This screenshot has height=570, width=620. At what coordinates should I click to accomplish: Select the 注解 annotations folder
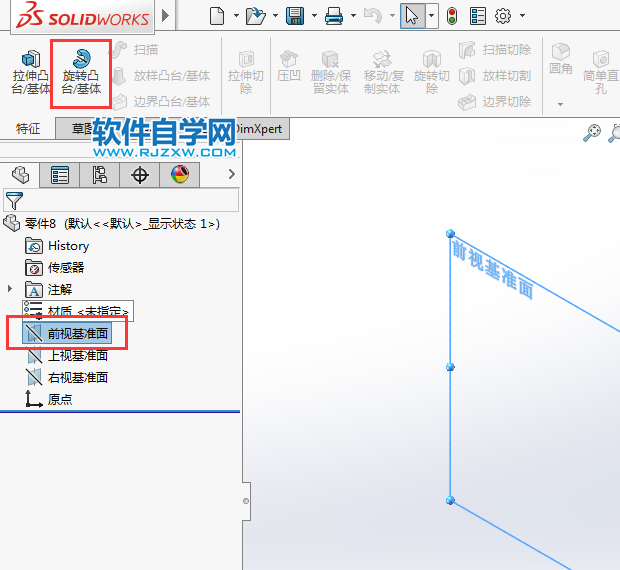pos(49,290)
